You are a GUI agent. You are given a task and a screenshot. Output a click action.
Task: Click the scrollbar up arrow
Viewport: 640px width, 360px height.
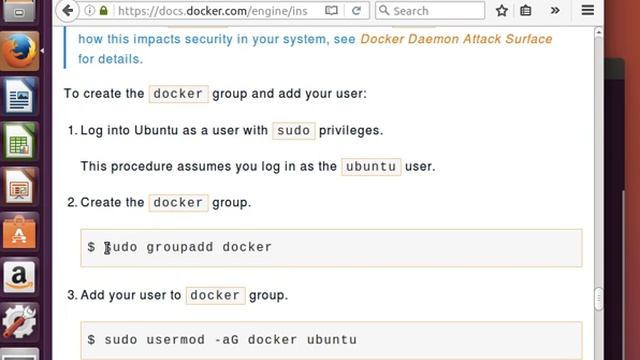point(598,32)
